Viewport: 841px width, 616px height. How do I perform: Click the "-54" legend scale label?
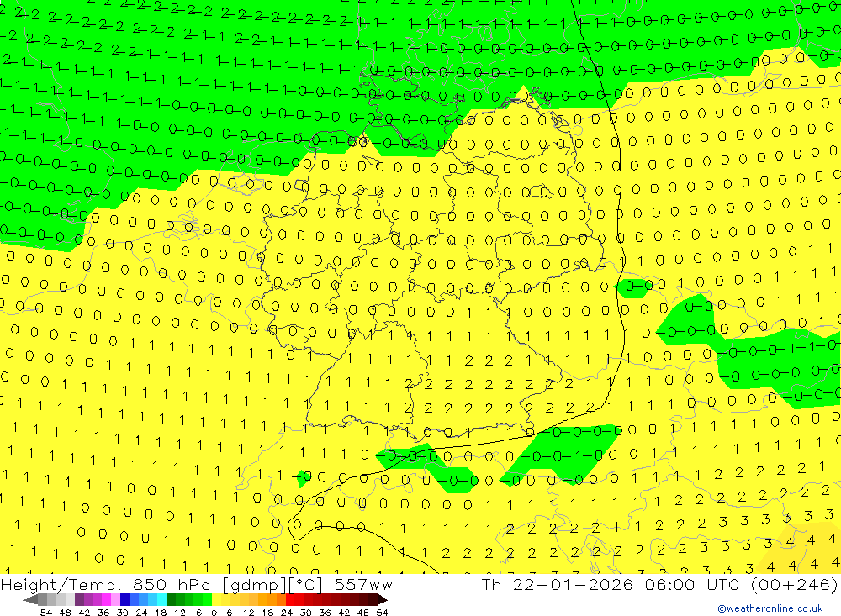coord(42,613)
